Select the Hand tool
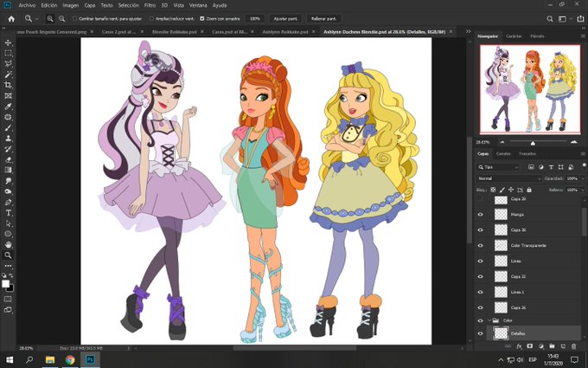The width and height of the screenshot is (588, 368). 8,244
